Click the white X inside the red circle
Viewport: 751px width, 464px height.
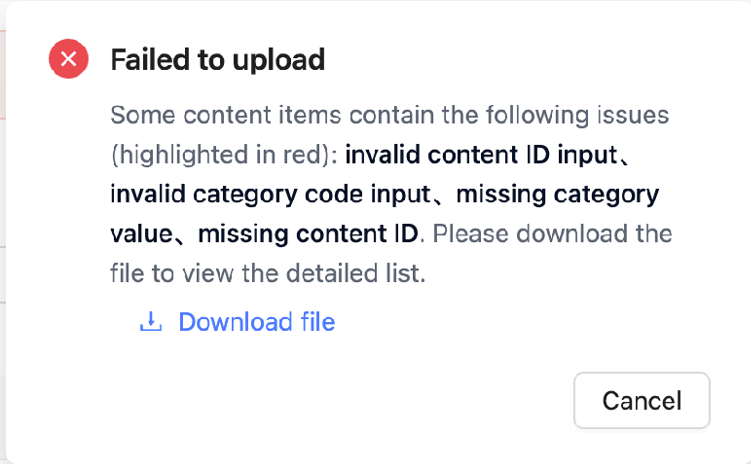[68, 59]
